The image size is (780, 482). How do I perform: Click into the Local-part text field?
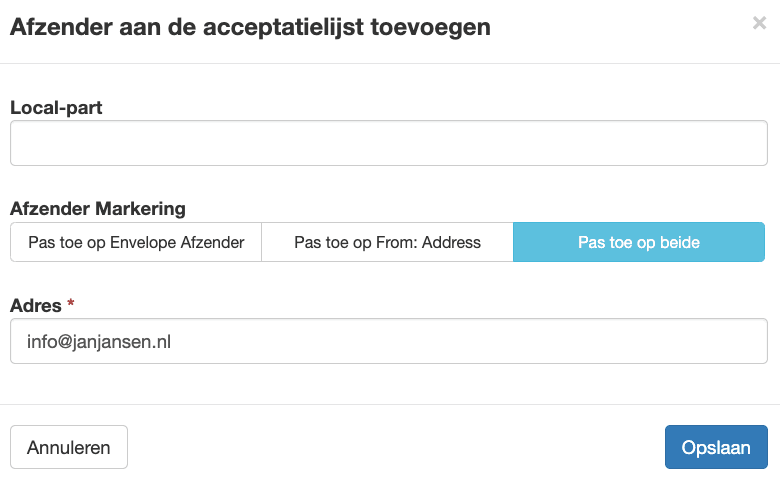coord(388,143)
